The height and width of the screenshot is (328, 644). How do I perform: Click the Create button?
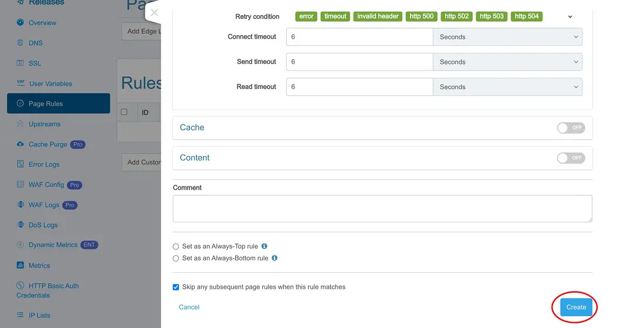(576, 307)
